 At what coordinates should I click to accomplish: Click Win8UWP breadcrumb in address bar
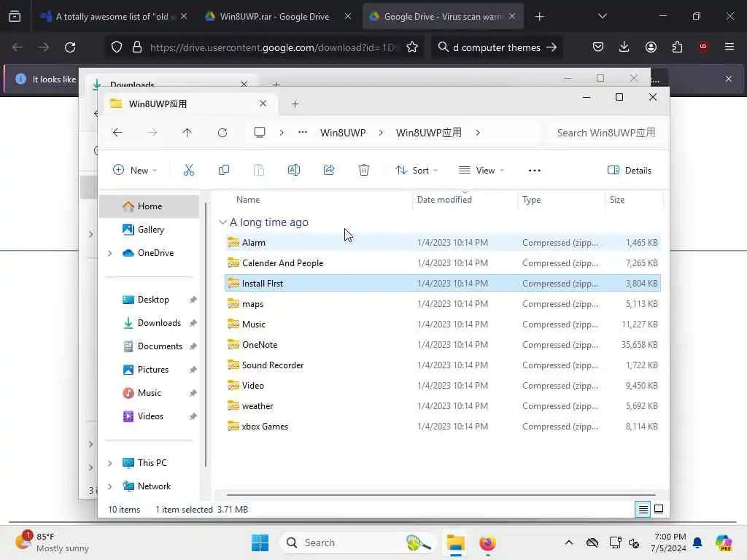click(343, 133)
